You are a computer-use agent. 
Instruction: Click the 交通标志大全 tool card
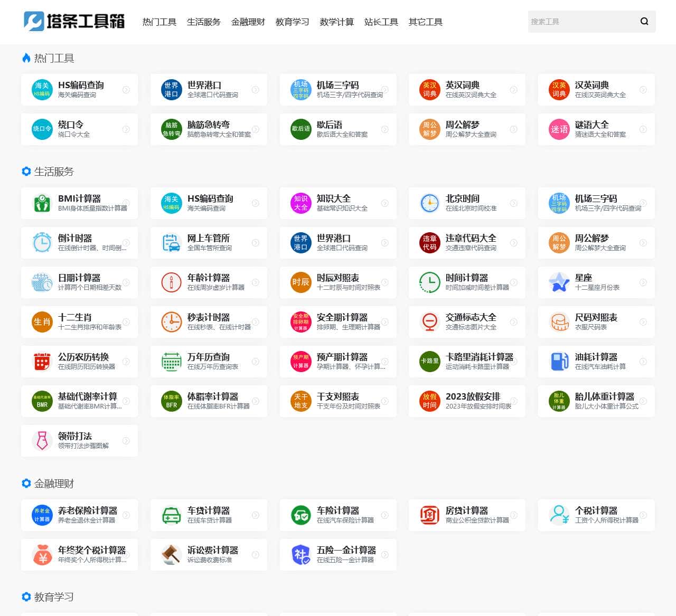coord(467,322)
